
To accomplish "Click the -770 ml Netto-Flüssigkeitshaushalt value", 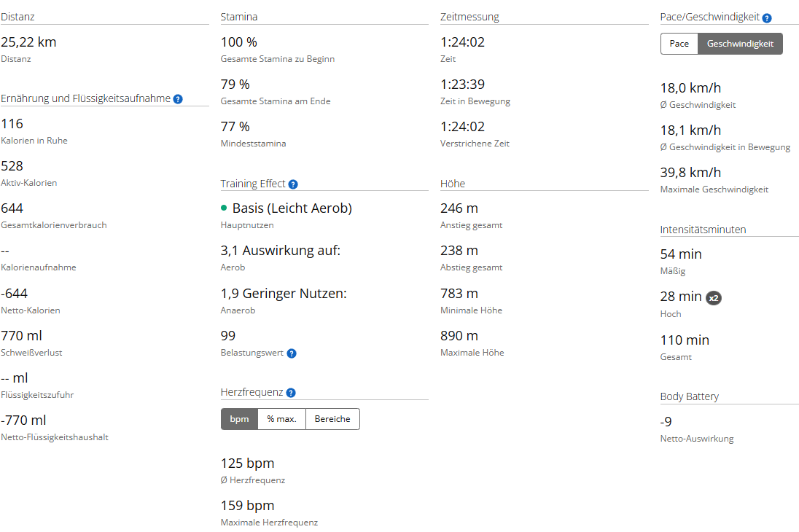I will coord(23,420).
